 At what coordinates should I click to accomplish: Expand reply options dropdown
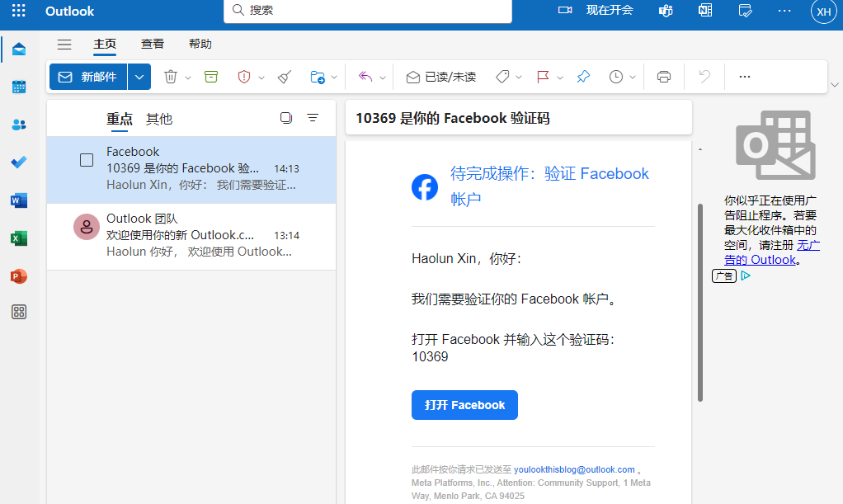click(x=383, y=78)
